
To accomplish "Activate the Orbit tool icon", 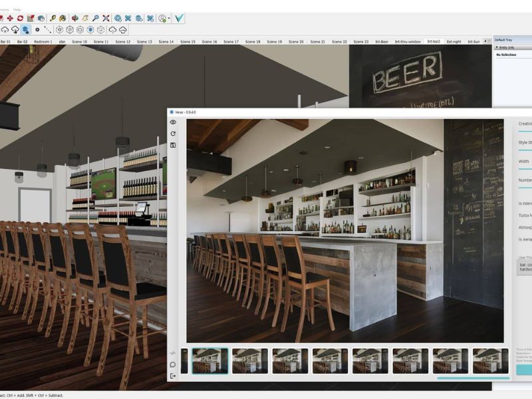I will pos(75,19).
